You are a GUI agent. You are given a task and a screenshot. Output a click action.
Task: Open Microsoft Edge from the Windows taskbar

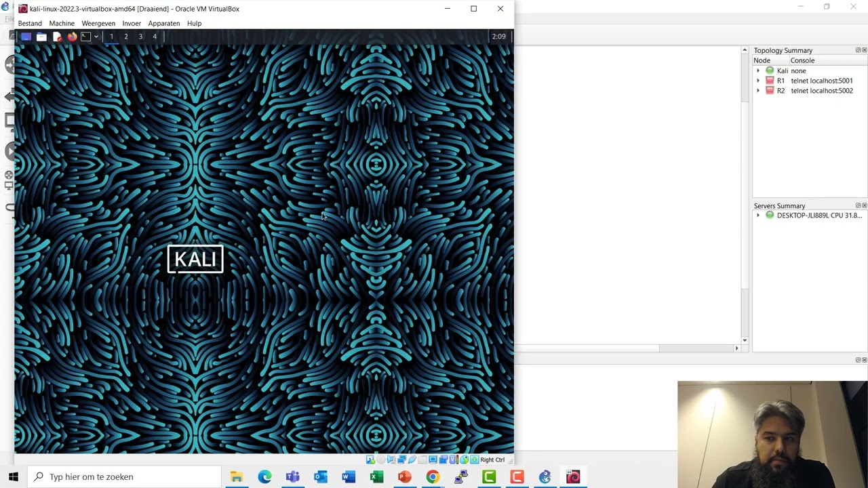pos(264,476)
